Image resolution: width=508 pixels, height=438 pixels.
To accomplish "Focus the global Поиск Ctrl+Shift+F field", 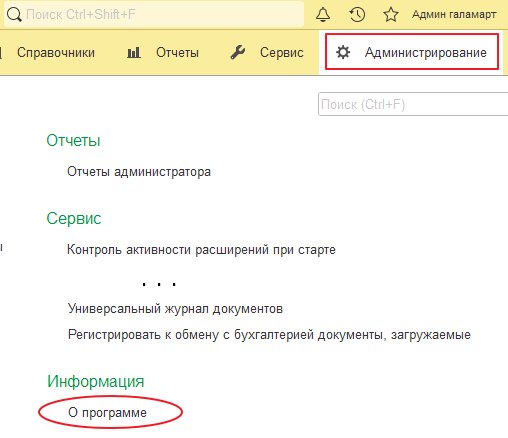I will pyautogui.click(x=154, y=15).
